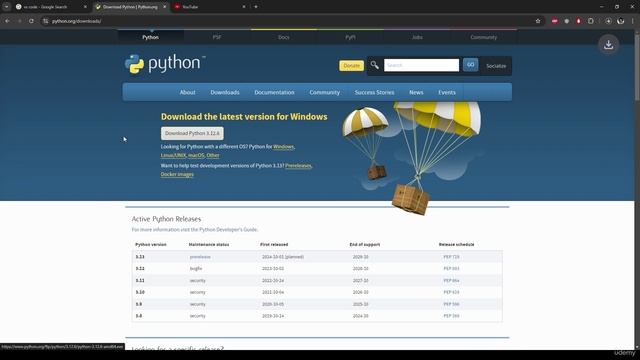640x360 pixels.
Task: Open the release schedule PEP for 3.11
Action: click(x=451, y=280)
